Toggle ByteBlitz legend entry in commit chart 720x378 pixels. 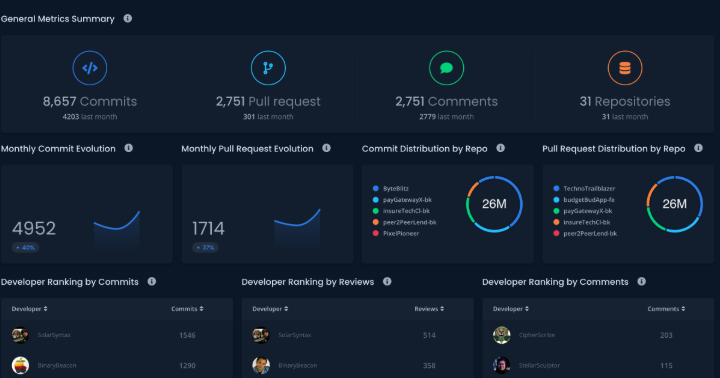click(x=391, y=188)
